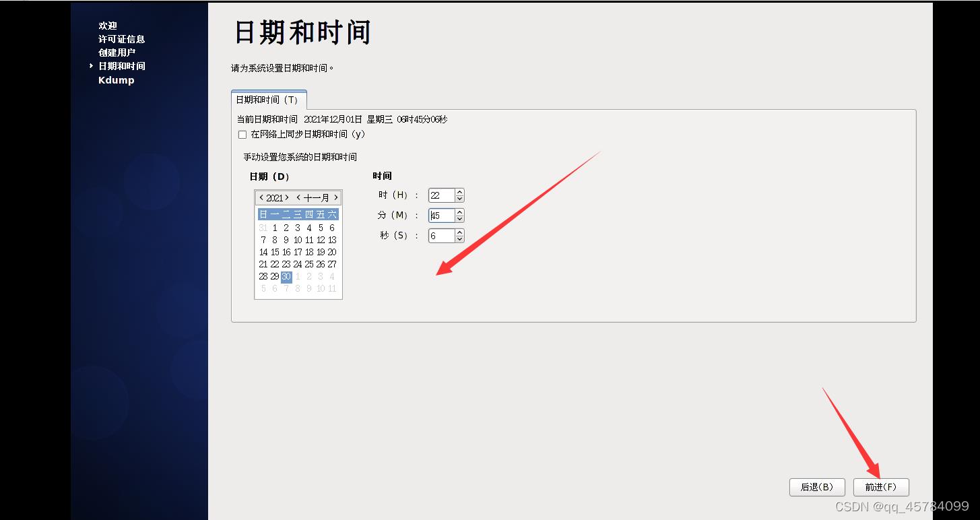Pick greyed day 31 of previous month
The image size is (980, 520).
coord(263,228)
